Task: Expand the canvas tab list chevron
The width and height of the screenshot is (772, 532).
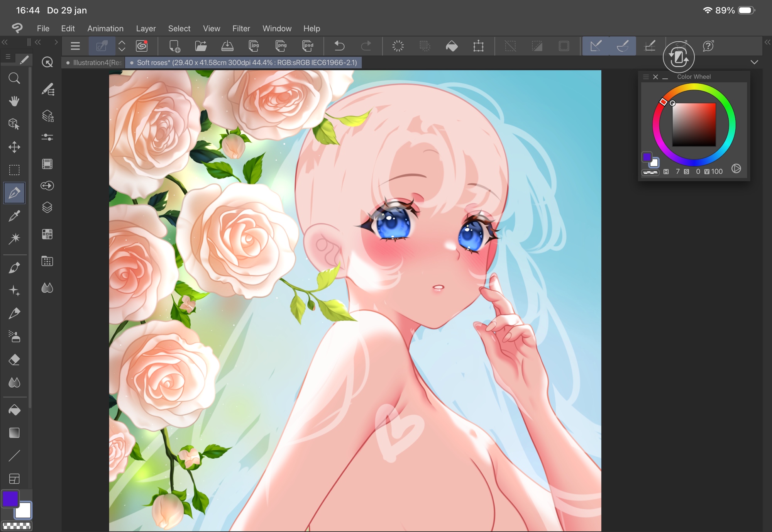Action: click(x=754, y=62)
